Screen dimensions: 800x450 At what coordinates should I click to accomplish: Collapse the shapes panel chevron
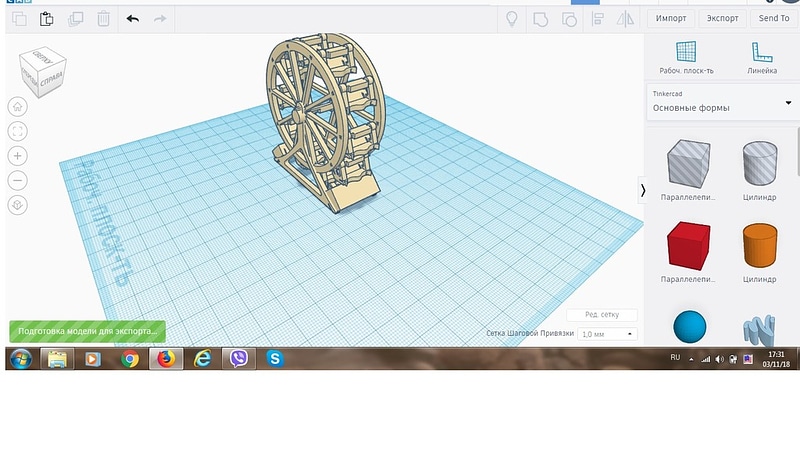(643, 190)
